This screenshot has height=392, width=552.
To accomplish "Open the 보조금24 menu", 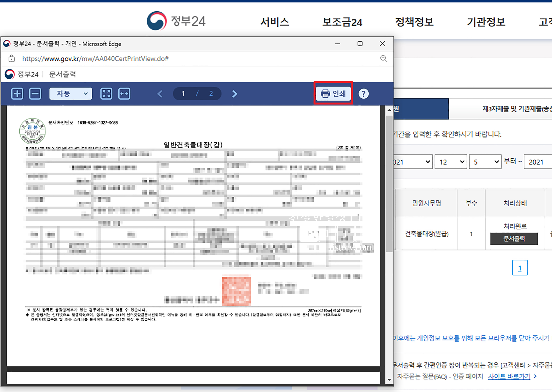I will point(342,22).
